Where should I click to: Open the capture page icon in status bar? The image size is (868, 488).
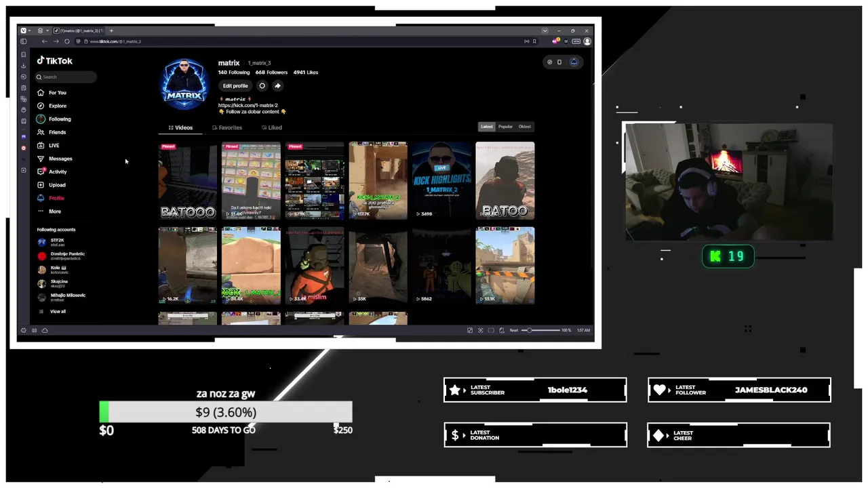(481, 330)
